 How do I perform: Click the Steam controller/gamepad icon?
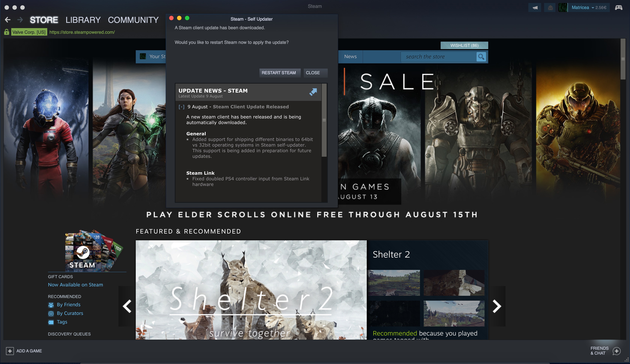pyautogui.click(x=619, y=7)
